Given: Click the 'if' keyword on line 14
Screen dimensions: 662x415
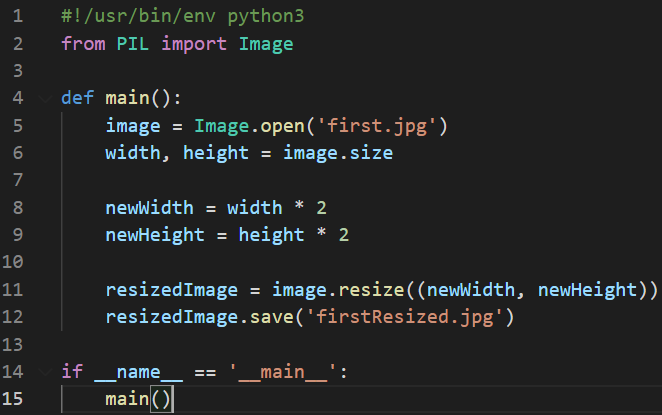Looking at the screenshot, I should (72, 372).
